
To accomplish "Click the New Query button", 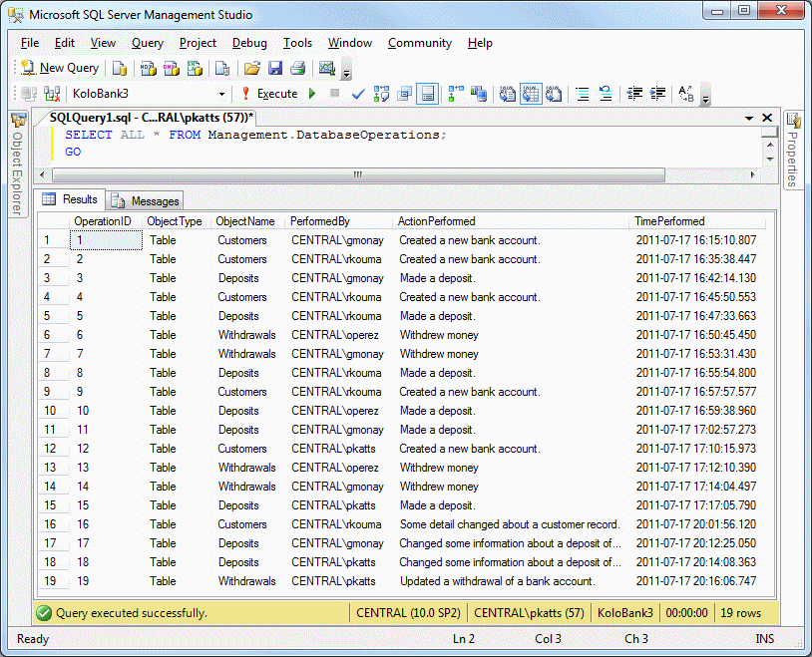I will point(60,68).
